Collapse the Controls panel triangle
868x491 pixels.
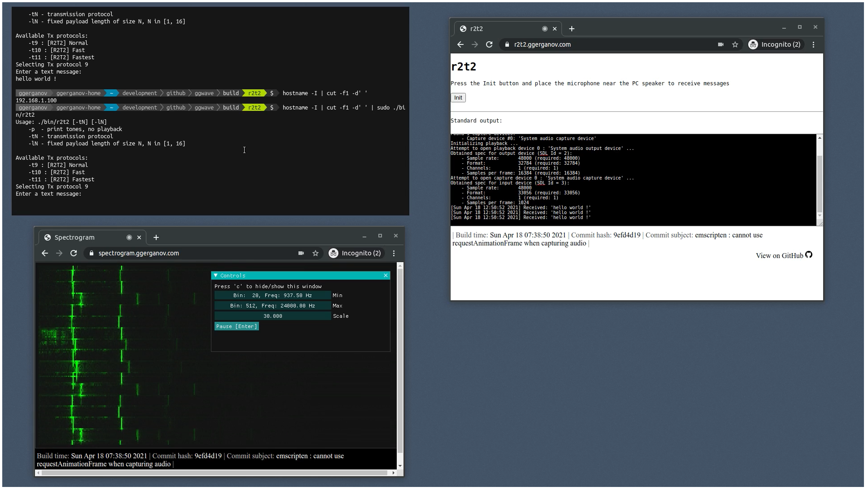pyautogui.click(x=216, y=276)
